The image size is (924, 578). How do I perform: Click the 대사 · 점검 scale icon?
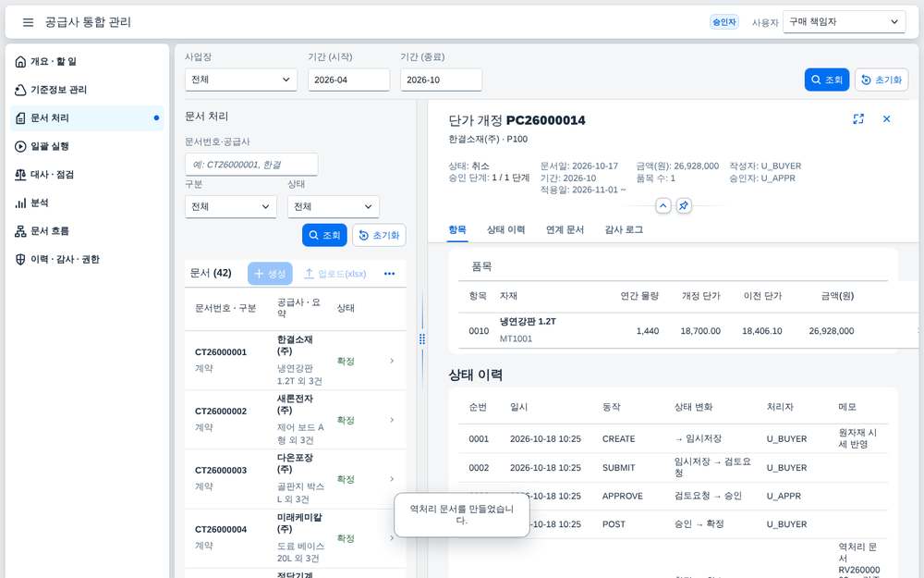[x=20, y=175]
